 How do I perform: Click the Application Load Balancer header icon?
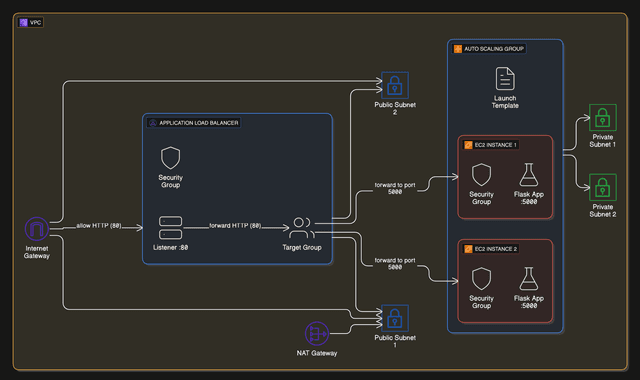[153, 123]
